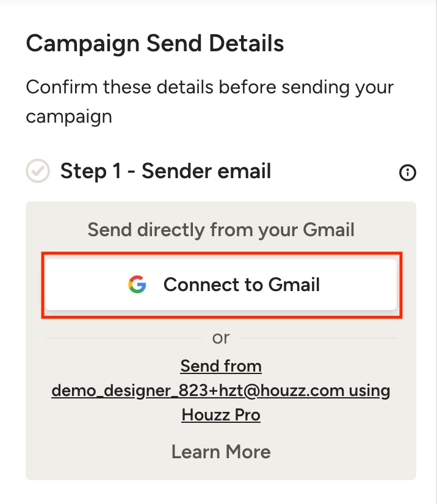Select the demo_designer_823+hzt@houzz.com email address
Image resolution: width=437 pixels, height=504 pixels.
pyautogui.click(x=198, y=391)
